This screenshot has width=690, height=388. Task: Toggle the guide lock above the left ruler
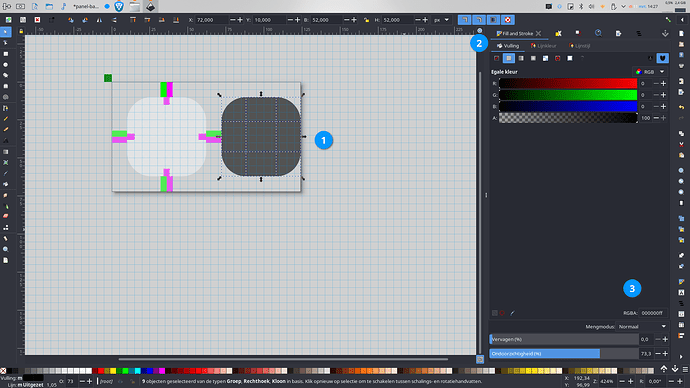click(21, 31)
